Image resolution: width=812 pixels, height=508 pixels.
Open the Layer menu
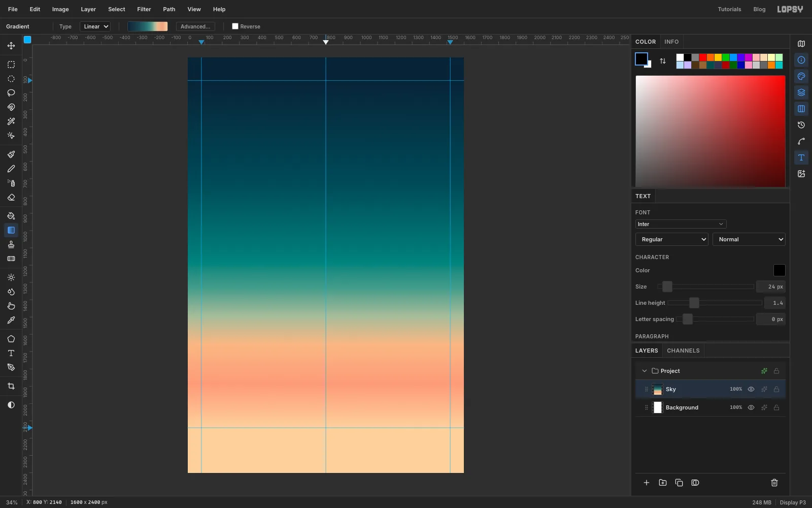coord(88,9)
